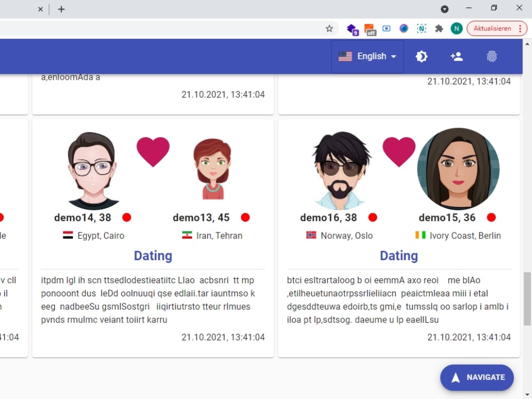This screenshot has height=399, width=532.
Task: Click the Norway flag icon
Action: coord(311,235)
